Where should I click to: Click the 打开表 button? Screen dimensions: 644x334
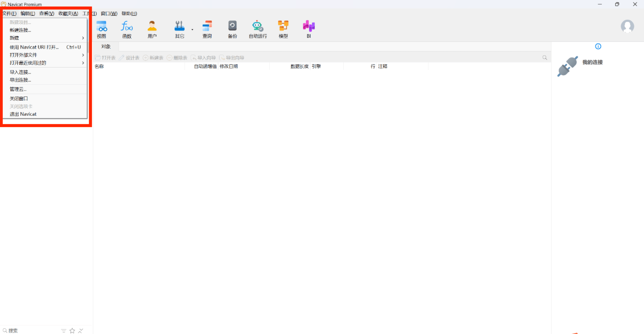[105, 58]
